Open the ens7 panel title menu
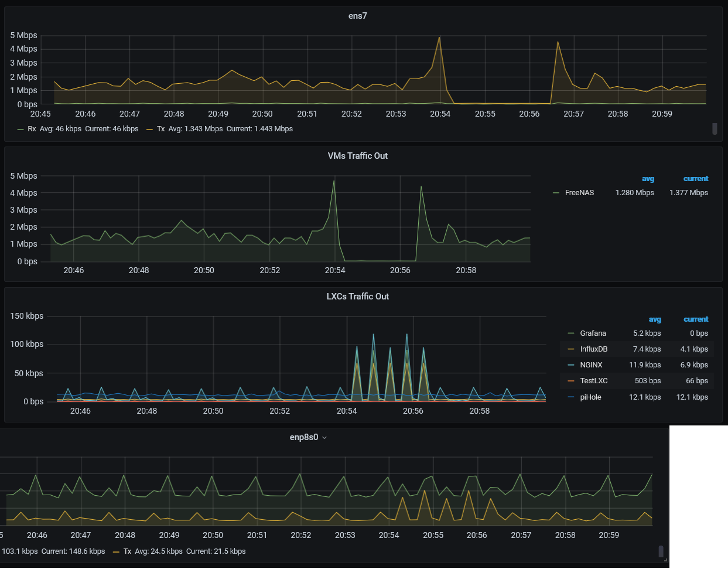Viewport: 728px width, 569px height. pyautogui.click(x=357, y=16)
